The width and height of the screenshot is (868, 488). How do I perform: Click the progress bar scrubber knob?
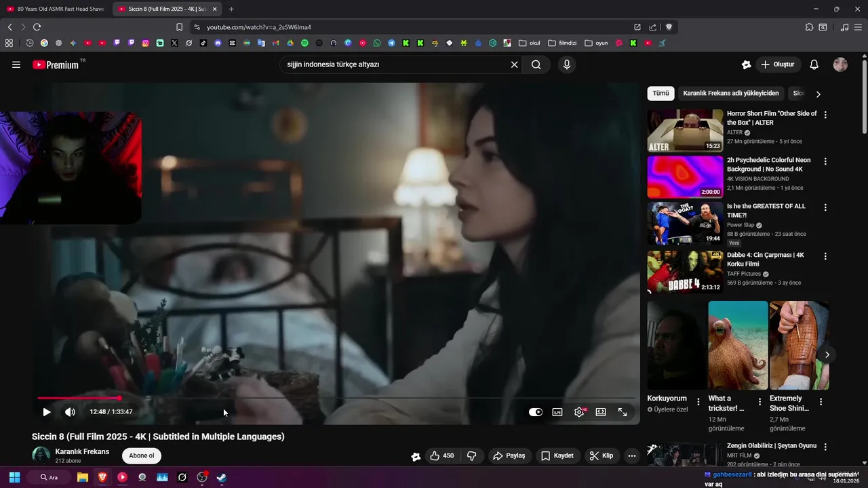[119, 398]
